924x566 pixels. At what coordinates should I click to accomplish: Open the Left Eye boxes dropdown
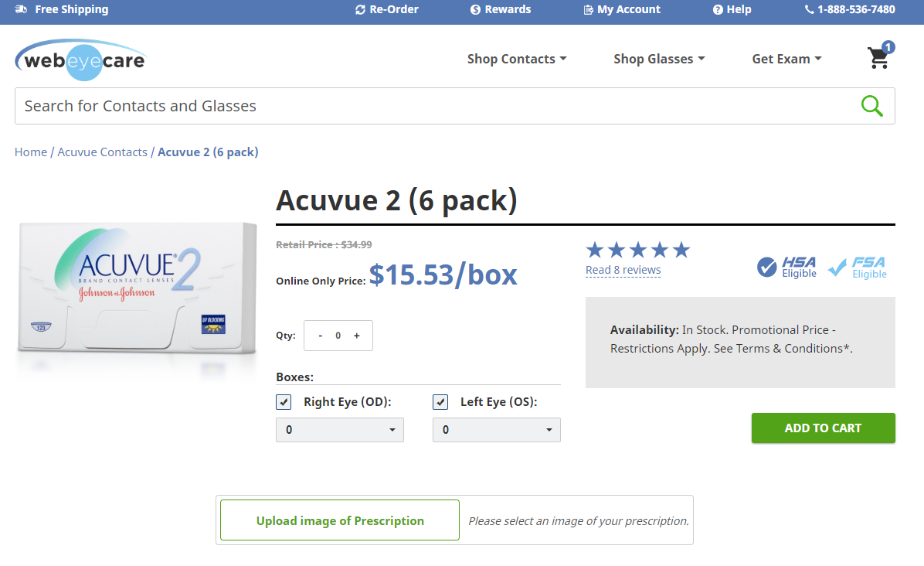point(497,430)
